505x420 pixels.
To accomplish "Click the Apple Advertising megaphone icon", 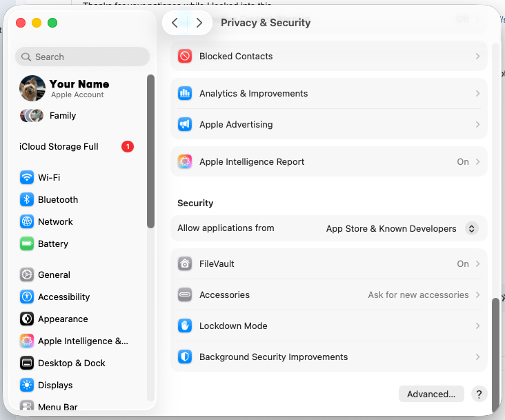I will (x=185, y=124).
